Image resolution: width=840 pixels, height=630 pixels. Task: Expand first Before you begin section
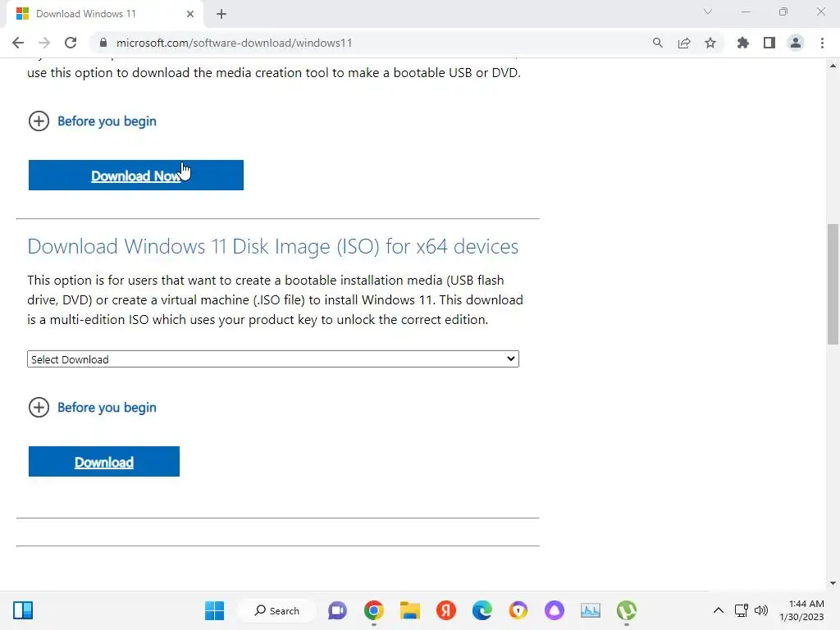click(x=92, y=121)
